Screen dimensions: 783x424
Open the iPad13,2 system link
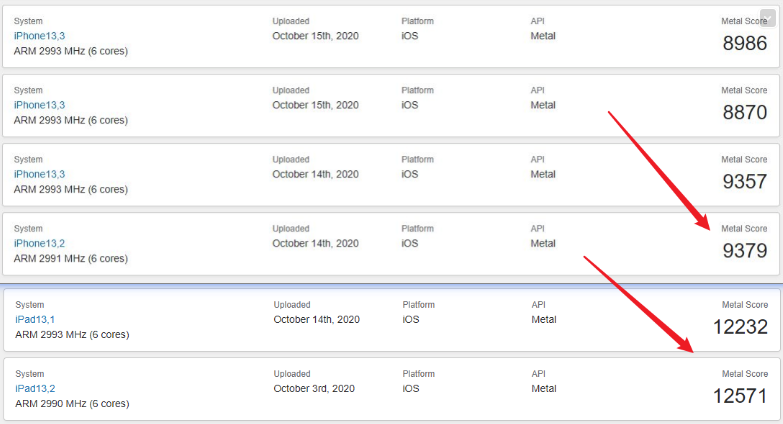(35, 389)
